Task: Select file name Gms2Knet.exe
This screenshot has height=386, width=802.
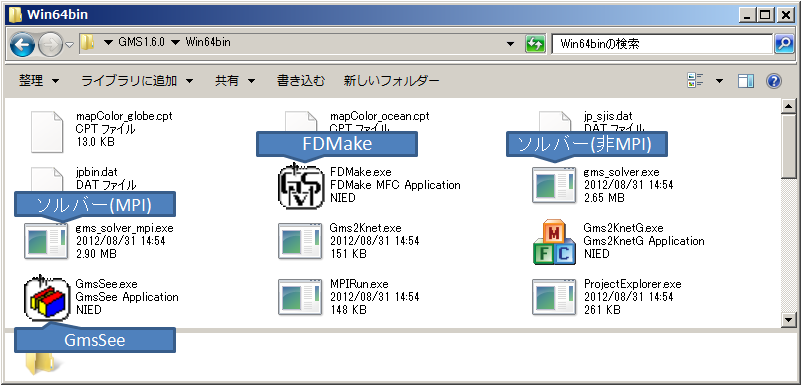Action: [x=365, y=228]
